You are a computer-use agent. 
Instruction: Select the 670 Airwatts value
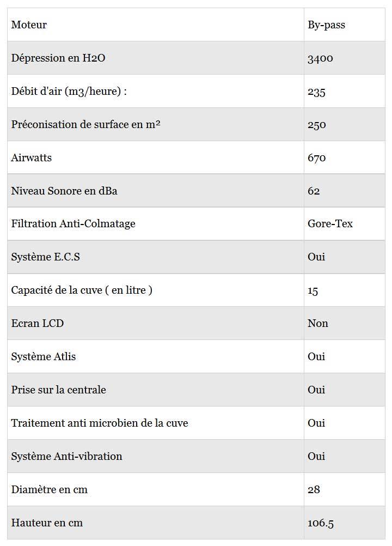316,158
